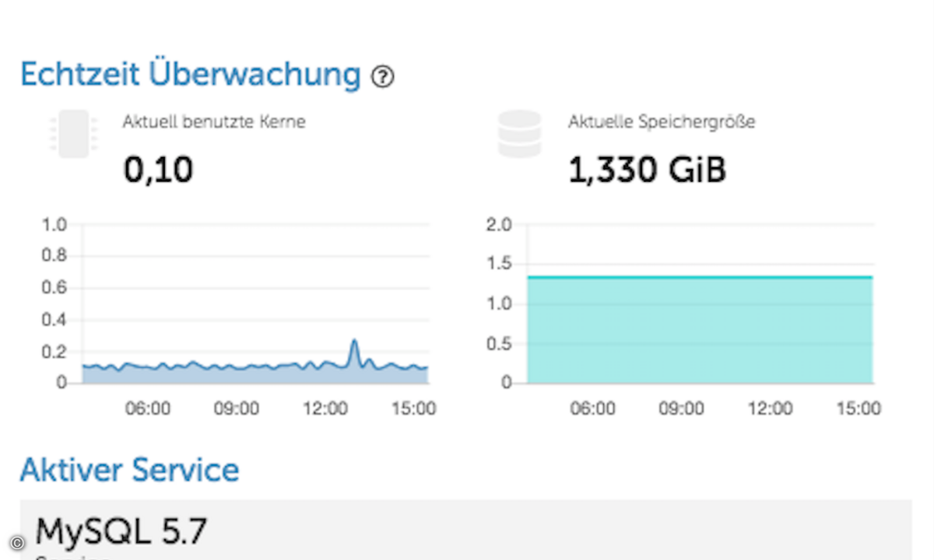Click the help icon beside Echtzeit Überwachung
Viewport: 934px width, 560px height.
(382, 77)
